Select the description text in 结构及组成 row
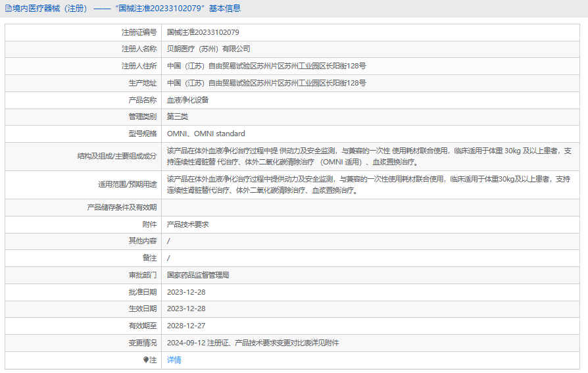588x373 pixels. coord(369,157)
